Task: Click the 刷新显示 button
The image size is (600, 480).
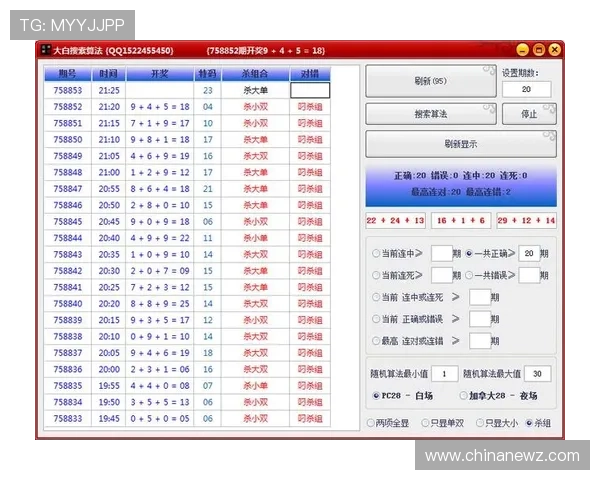Action: point(461,144)
